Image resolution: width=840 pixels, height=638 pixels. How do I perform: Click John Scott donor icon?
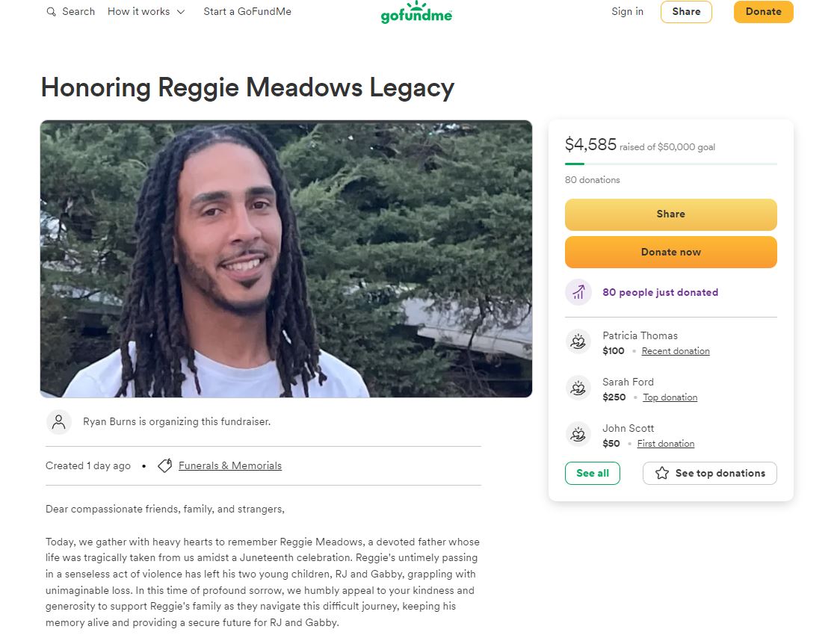click(x=578, y=435)
